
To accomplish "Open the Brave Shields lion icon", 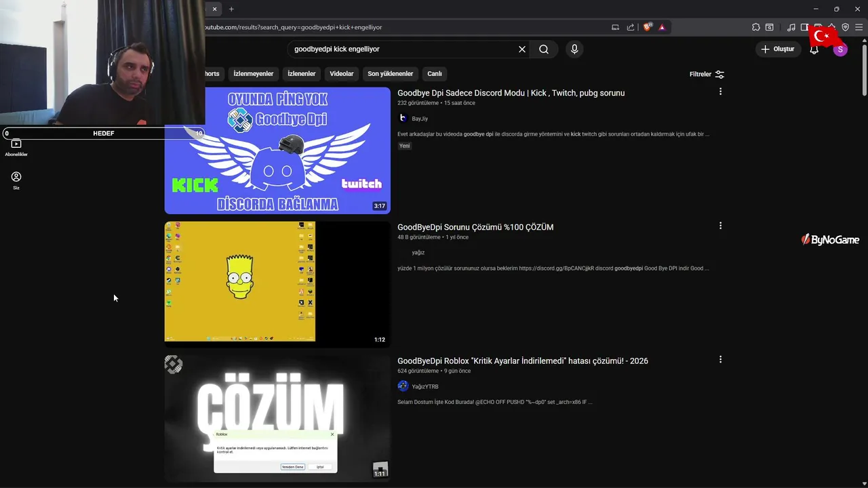I will coord(647,27).
